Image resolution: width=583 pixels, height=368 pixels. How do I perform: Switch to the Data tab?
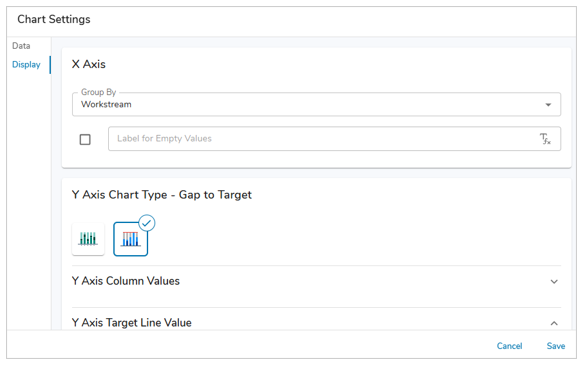21,46
